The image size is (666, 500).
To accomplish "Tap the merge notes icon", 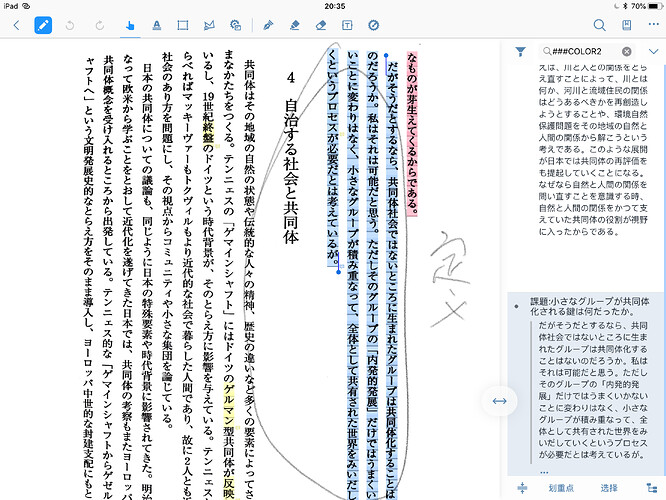I will pos(522,488).
